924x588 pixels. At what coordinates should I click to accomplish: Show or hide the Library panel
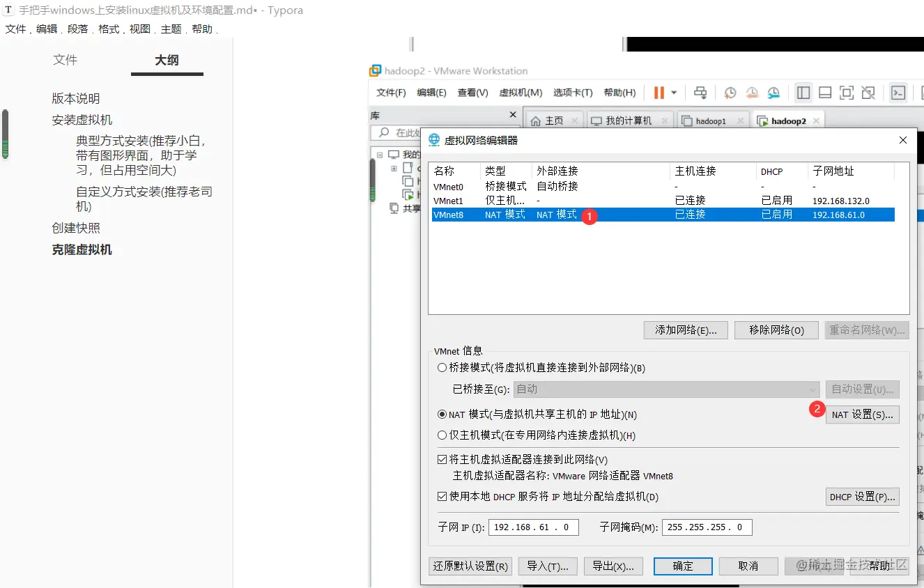802,92
